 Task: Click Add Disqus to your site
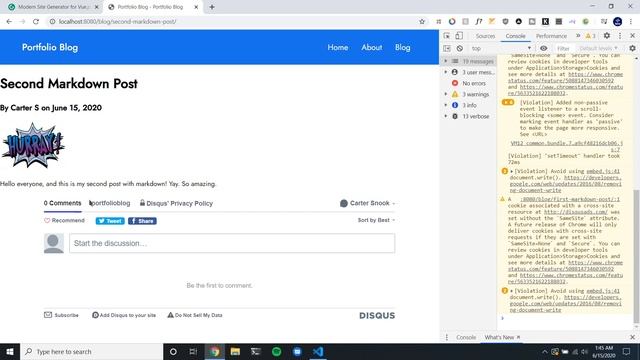(124, 315)
